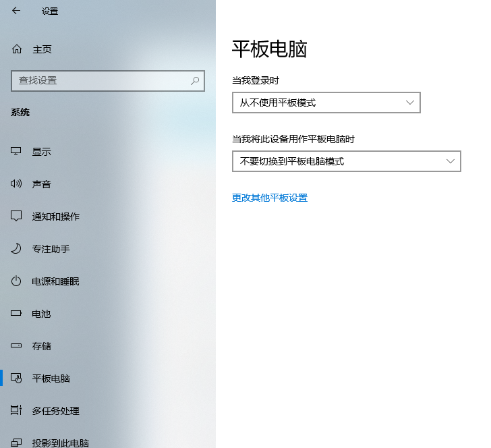Click the chevron of the 当我将此设备用作平板电脑时 dropdown
The height and width of the screenshot is (448, 491).
[x=451, y=161]
